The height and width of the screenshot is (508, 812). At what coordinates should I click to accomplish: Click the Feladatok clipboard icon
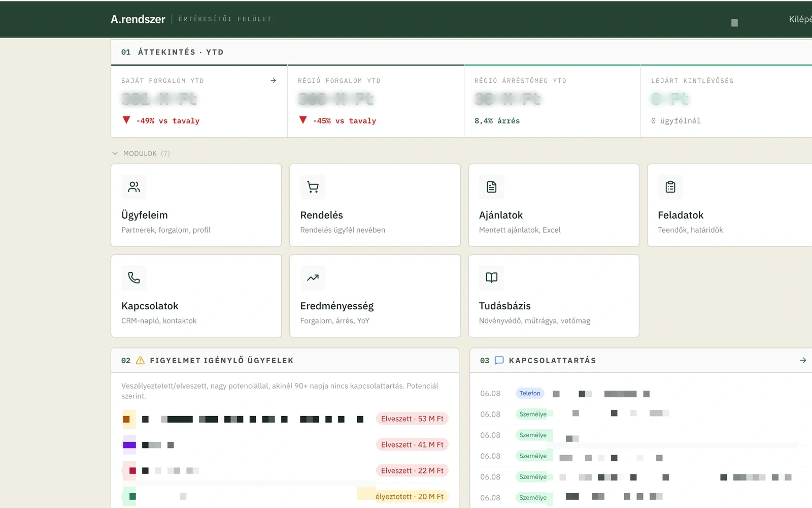click(670, 187)
